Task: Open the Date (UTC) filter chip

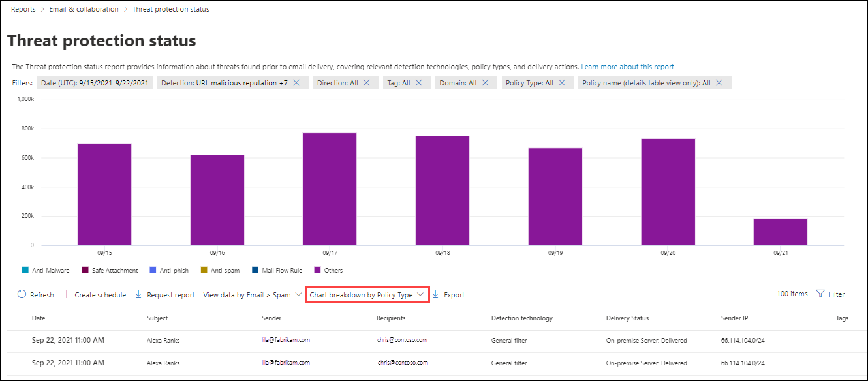Action: coord(94,83)
